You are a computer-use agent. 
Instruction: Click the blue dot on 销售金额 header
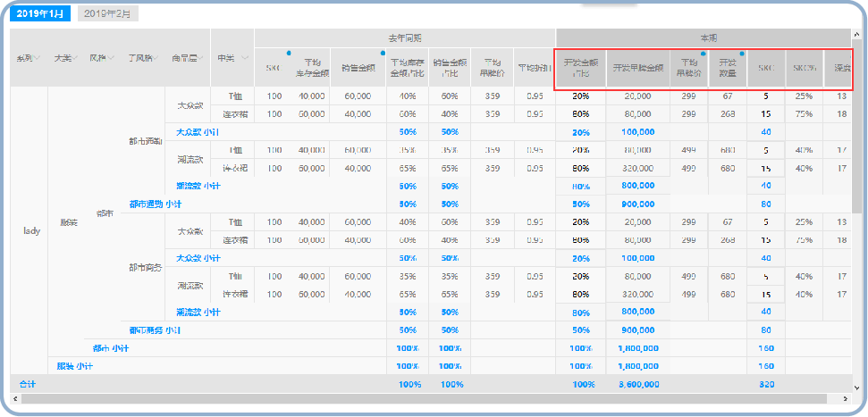click(383, 53)
